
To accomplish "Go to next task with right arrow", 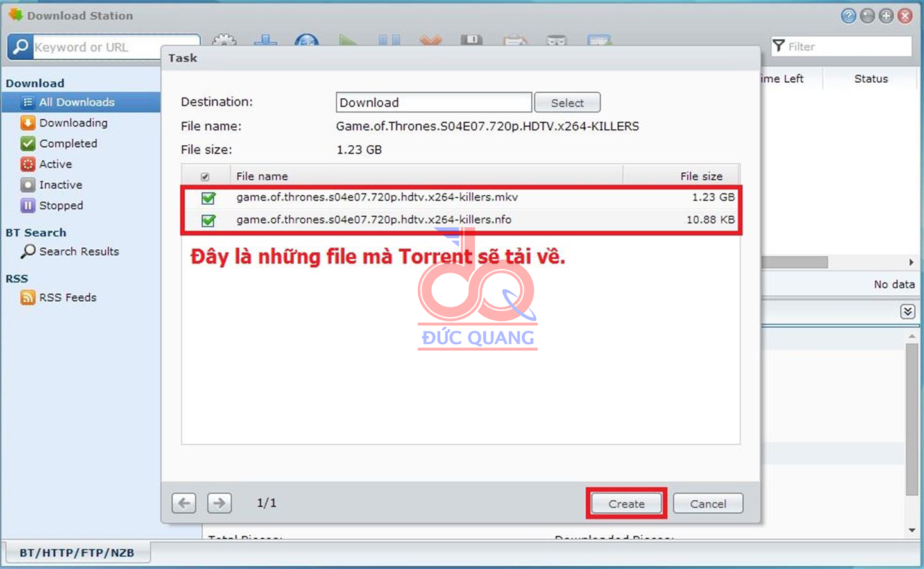I will click(x=219, y=503).
